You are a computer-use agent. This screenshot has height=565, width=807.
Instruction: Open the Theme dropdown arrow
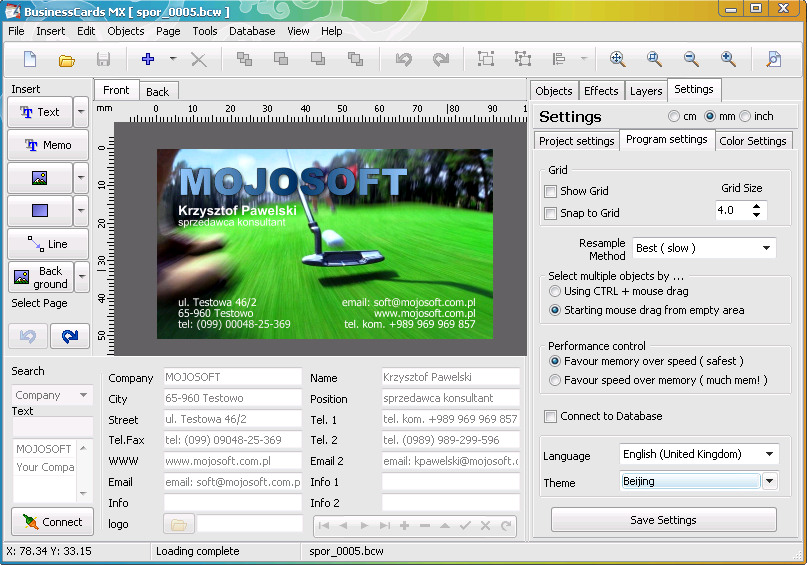[x=769, y=482]
